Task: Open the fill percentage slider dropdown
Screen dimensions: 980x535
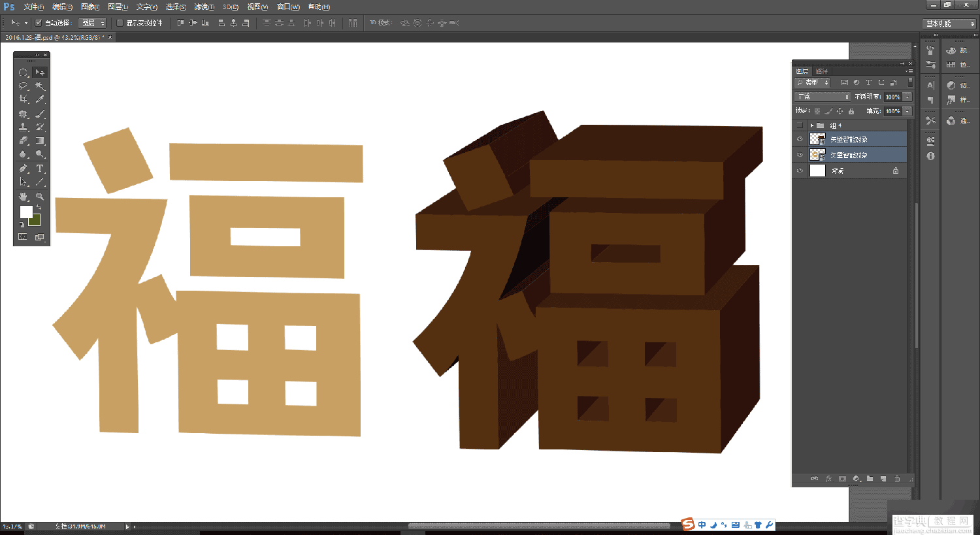Action: tap(907, 111)
